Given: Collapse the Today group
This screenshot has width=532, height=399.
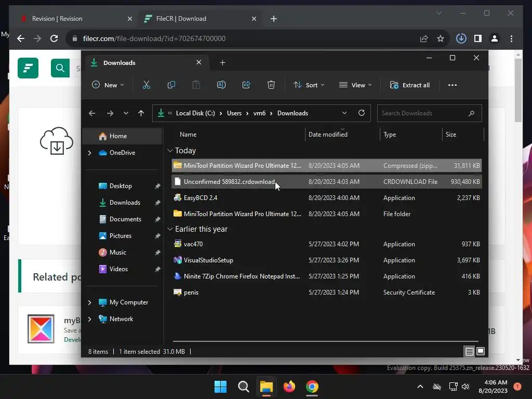Looking at the screenshot, I should point(170,150).
